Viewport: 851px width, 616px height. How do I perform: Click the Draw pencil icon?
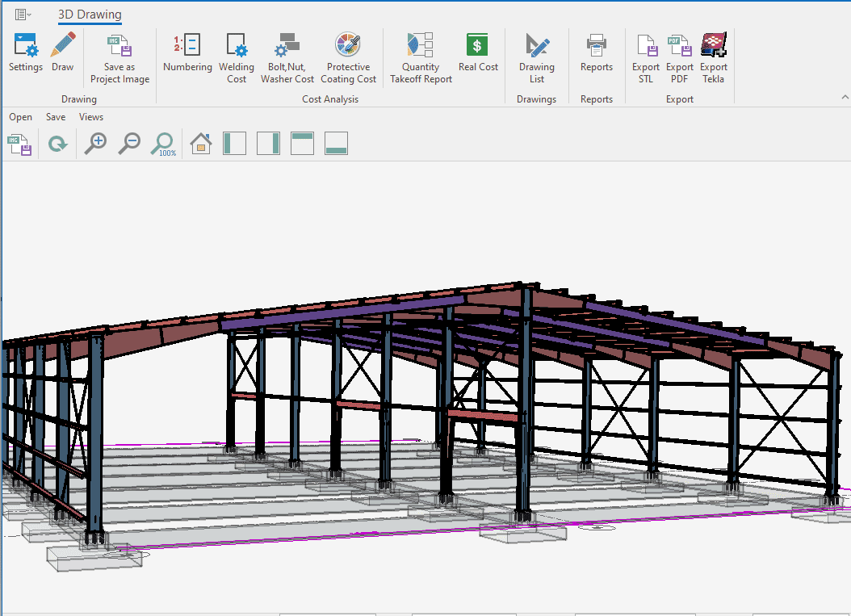(x=63, y=52)
